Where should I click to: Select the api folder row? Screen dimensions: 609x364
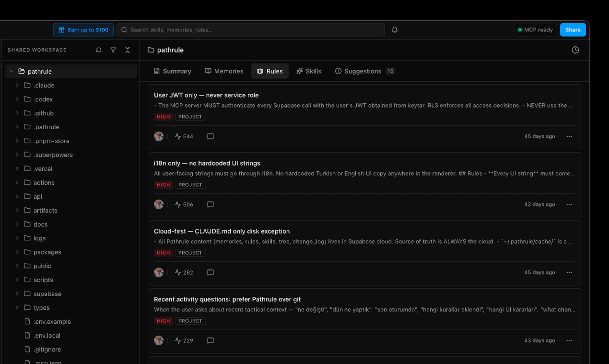click(x=71, y=196)
